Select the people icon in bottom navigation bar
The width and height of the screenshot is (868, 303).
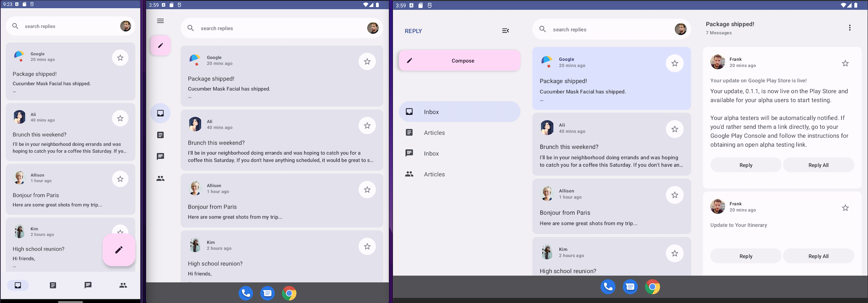tap(123, 285)
